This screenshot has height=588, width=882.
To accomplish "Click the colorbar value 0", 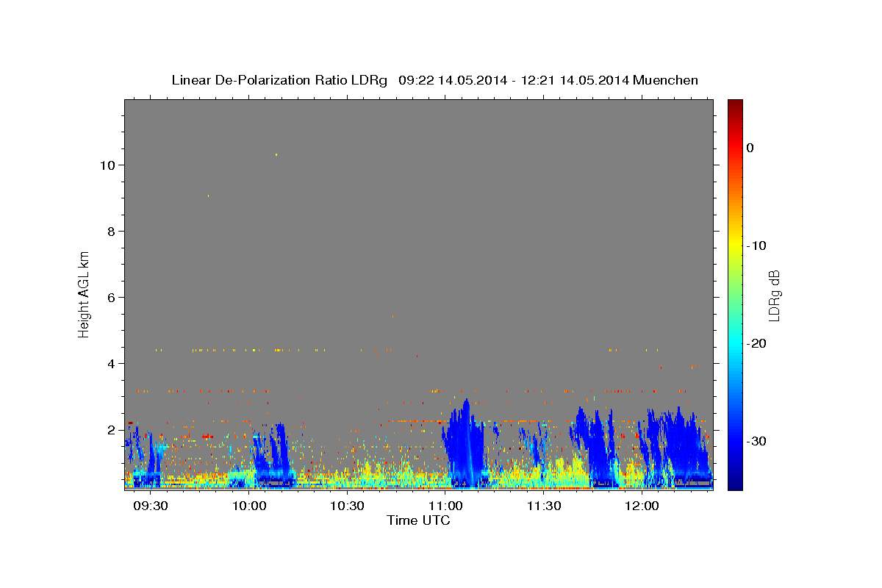I will coord(750,148).
